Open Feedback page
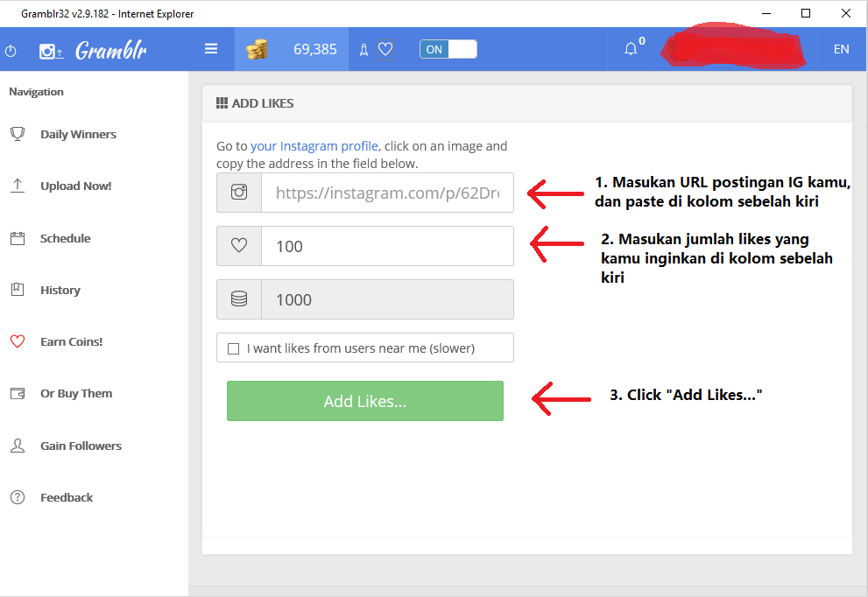The height and width of the screenshot is (597, 868). pyautogui.click(x=67, y=497)
